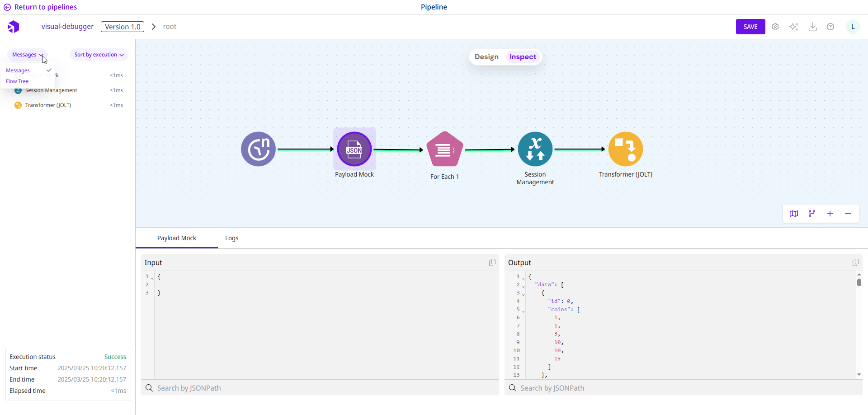
Task: Click the AI sparkle assistant icon
Action: coord(794,27)
